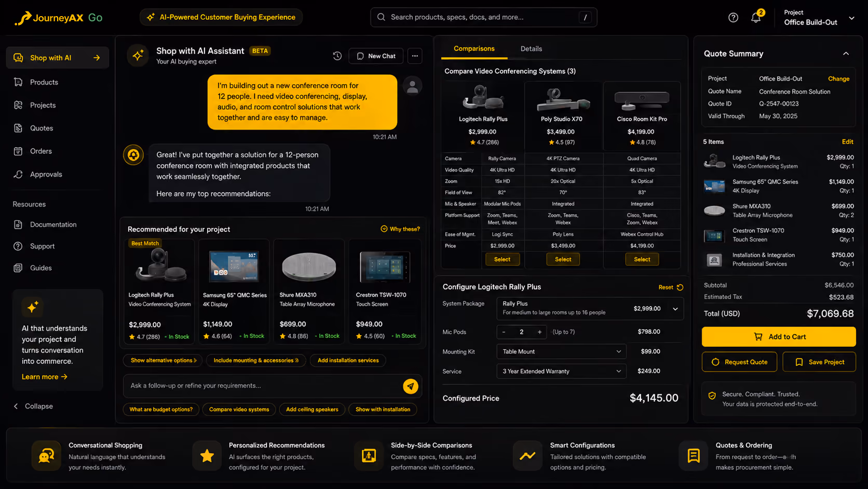This screenshot has width=868, height=489.
Task: Decrease Mic Pods quantity
Action: pos(504,332)
